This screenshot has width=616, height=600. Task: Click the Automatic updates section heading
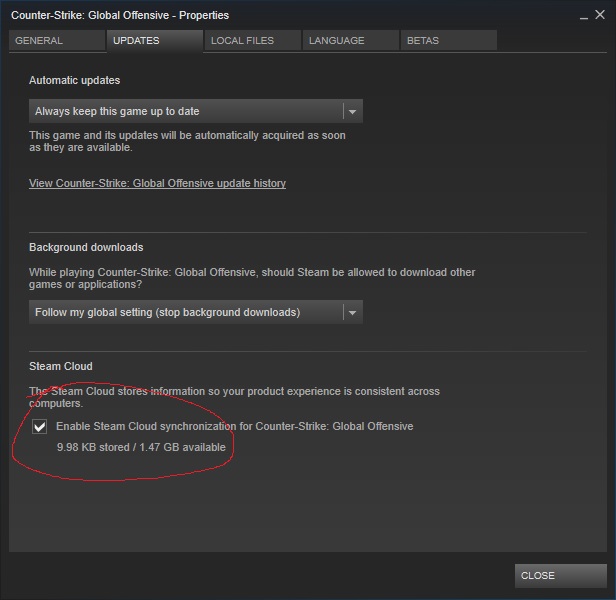pyautogui.click(x=75, y=80)
